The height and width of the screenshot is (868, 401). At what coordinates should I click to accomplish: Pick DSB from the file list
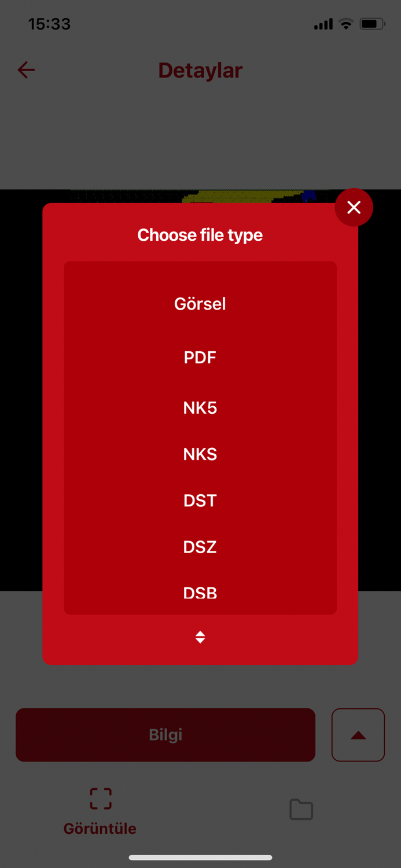tap(200, 593)
